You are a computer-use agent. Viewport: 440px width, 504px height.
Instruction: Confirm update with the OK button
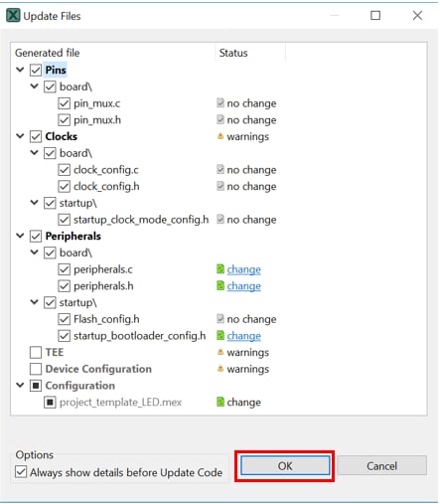[285, 466]
